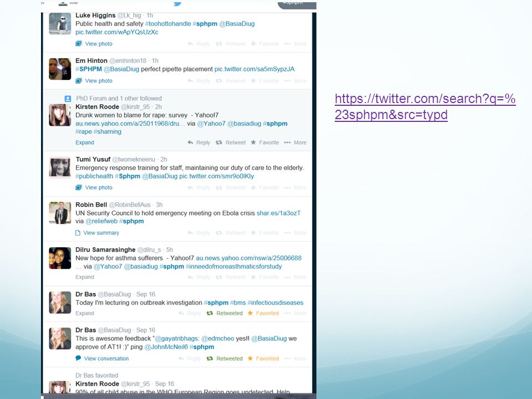Click green retweet icon on Dr Bas Today tweet
The width and height of the screenshot is (532, 399).
(209, 313)
